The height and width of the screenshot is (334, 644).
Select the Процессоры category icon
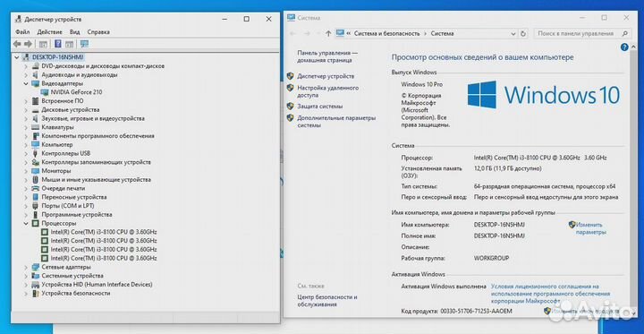[x=35, y=223]
